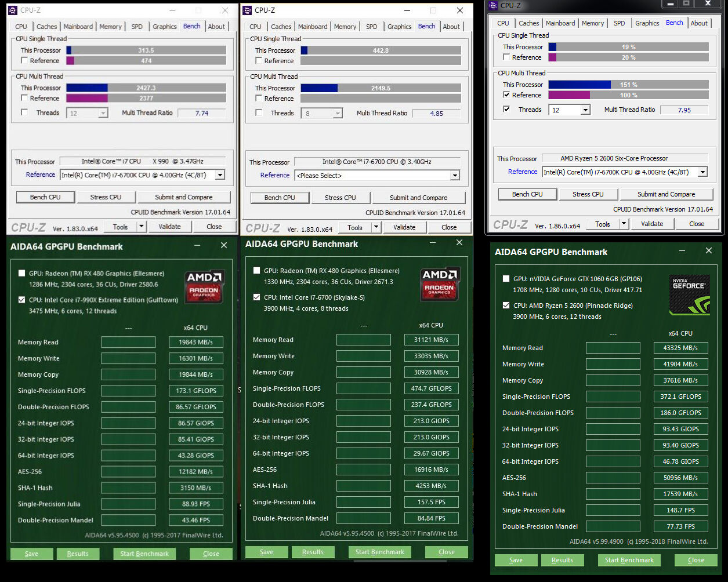Open Memory tab in middle CPU-Z

345,27
